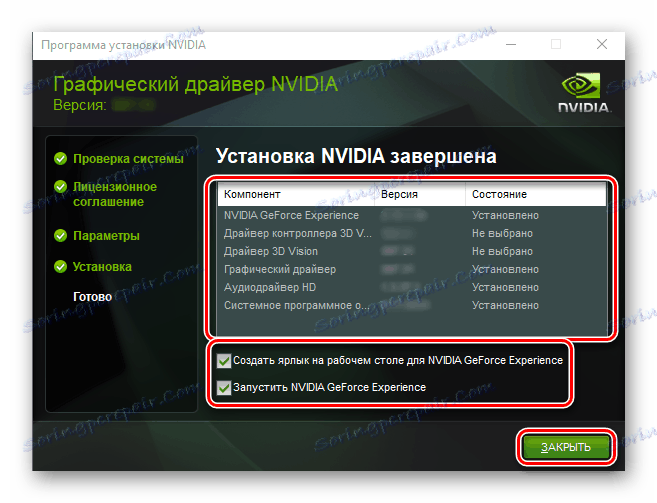Click the Состояние column header
This screenshot has width=657, height=503.
pyautogui.click(x=535, y=194)
